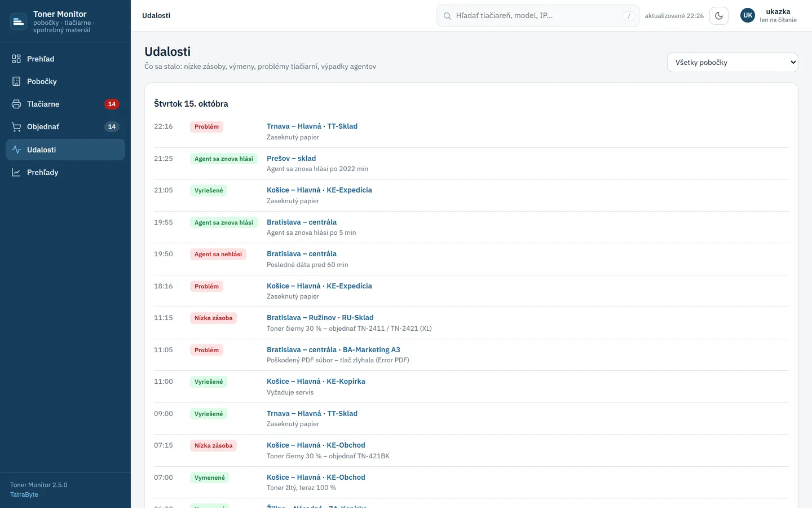The width and height of the screenshot is (812, 508).
Task: Open the 21:05 Košice – Hlavná · KE-Expedícia link
Action: click(319, 190)
